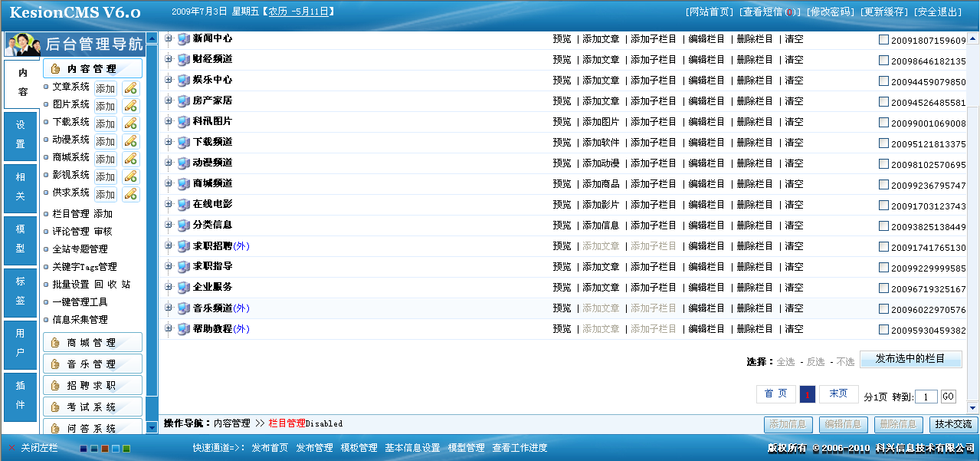Click the pencil icon beside 供求系统
This screenshot has height=461, width=980.
coord(131,193)
